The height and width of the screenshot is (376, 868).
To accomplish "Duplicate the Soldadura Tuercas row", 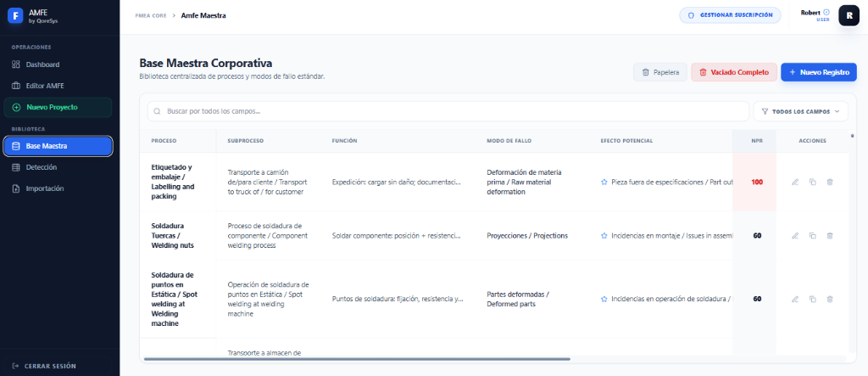I will point(812,236).
